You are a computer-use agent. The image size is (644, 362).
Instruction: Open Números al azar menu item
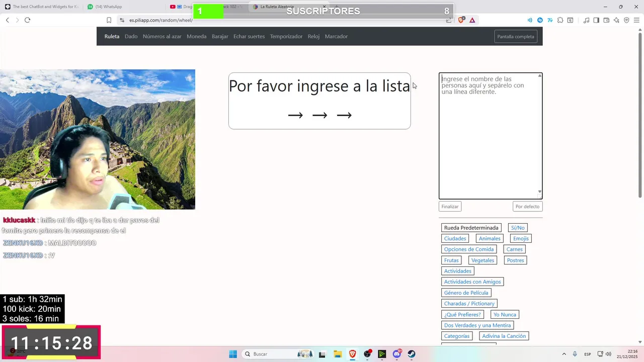pos(162,36)
